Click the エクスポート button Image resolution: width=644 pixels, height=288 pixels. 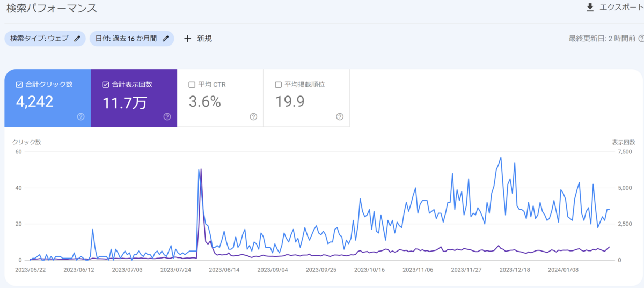click(615, 8)
